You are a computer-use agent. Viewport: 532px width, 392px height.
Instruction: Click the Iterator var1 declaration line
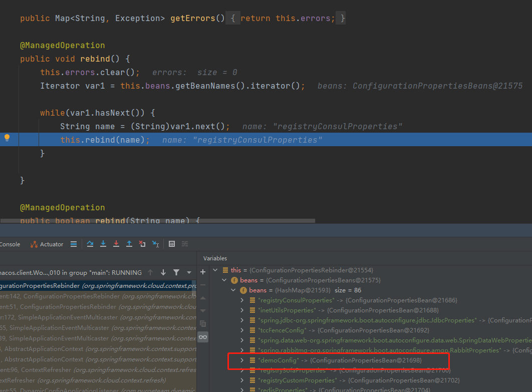click(172, 86)
